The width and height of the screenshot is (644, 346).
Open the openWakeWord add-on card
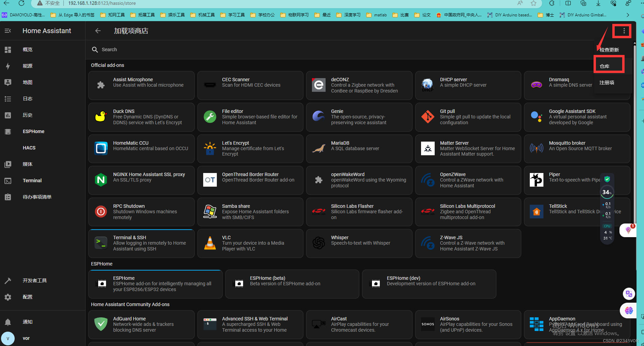359,180
